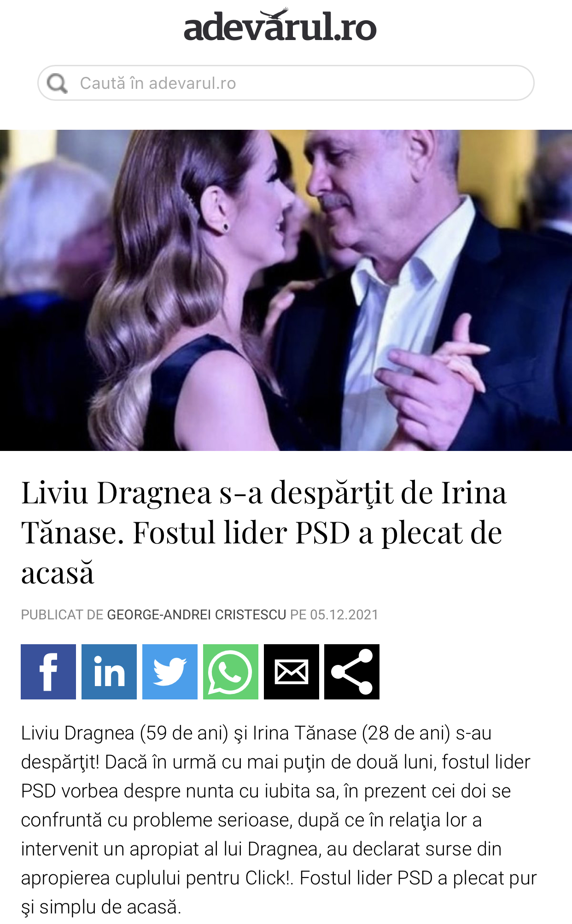Screen dimensions: 572x924
Task: Click the 'PUBLICAT DE' byline label
Action: 62,615
